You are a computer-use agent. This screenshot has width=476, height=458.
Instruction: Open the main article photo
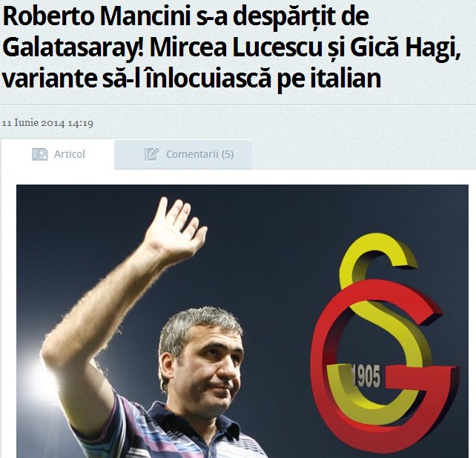[242, 321]
